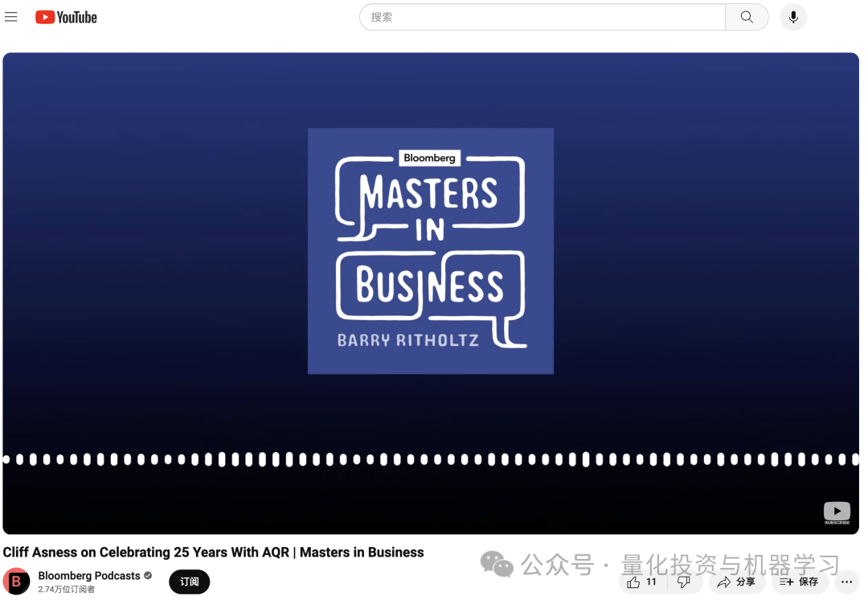The height and width of the screenshot is (600, 868).
Task: Start voice search with microphone
Action: [x=793, y=17]
